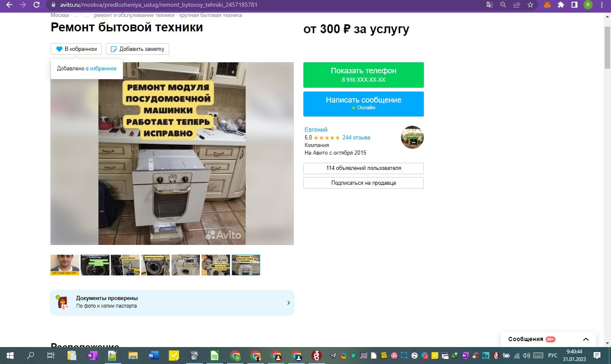Click breadcrumb ремонт и обслуживание техники
This screenshot has height=364, width=611.
[134, 15]
